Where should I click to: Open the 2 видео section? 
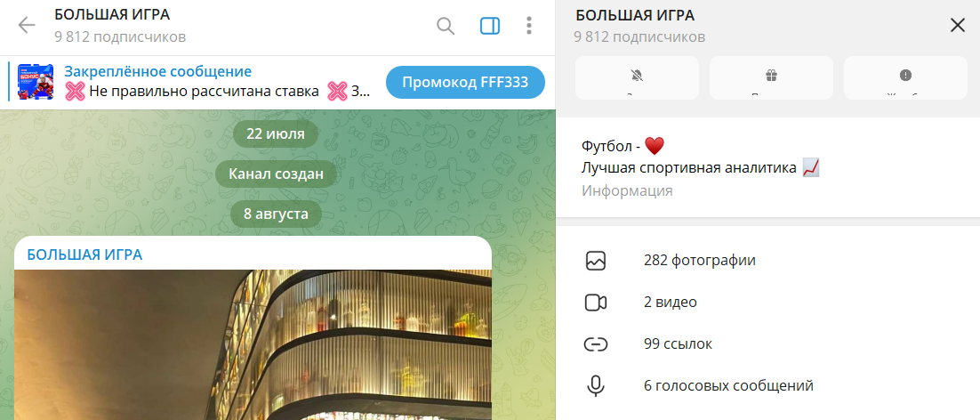point(768,303)
